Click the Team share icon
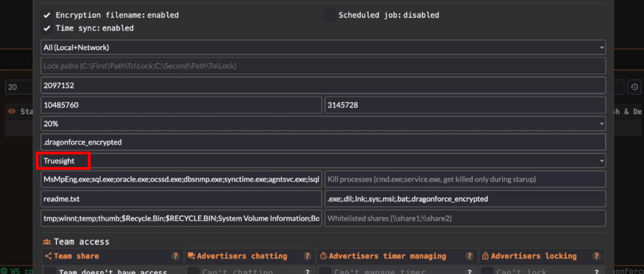644x274 pixels. click(48, 256)
